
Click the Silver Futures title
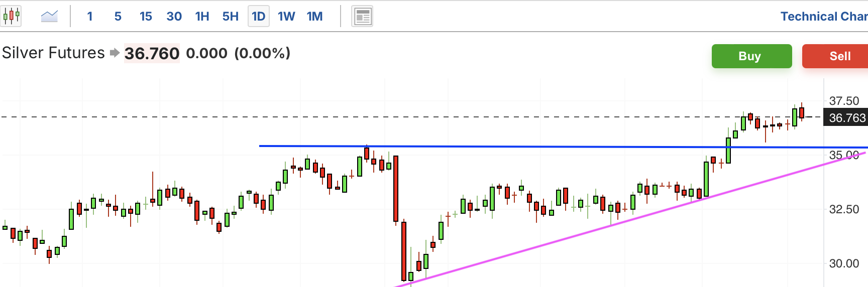53,53
